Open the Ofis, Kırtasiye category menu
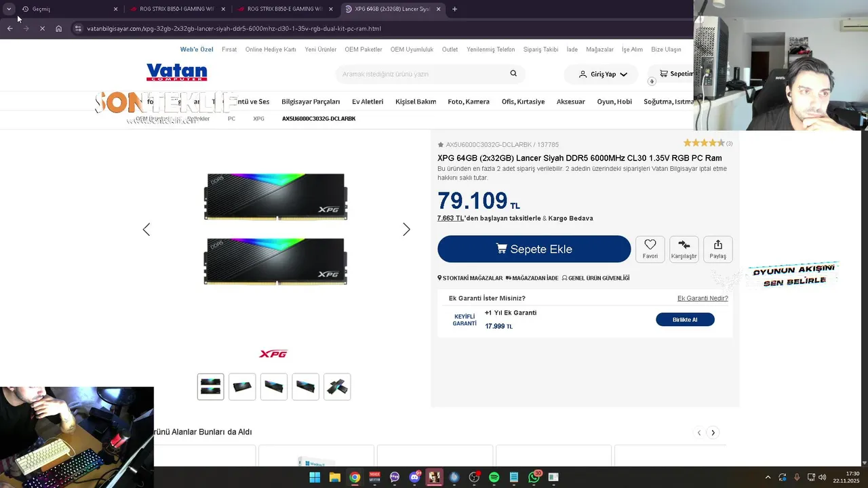The image size is (868, 488). (523, 102)
